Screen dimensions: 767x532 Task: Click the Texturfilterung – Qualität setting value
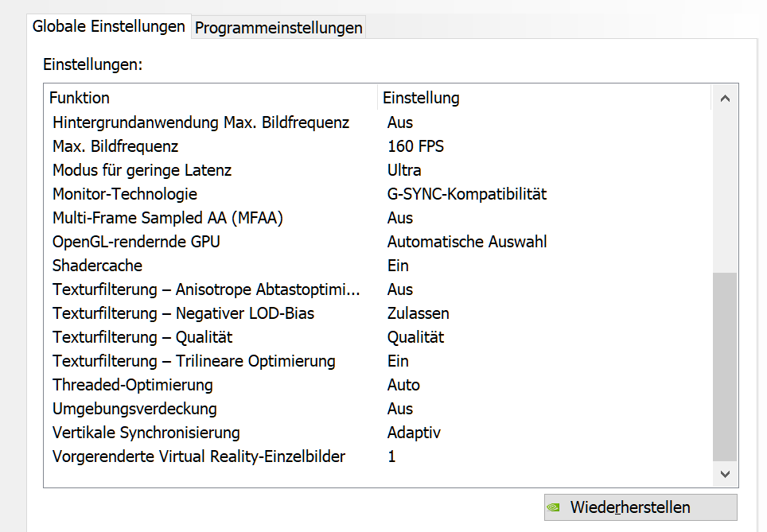[416, 337]
